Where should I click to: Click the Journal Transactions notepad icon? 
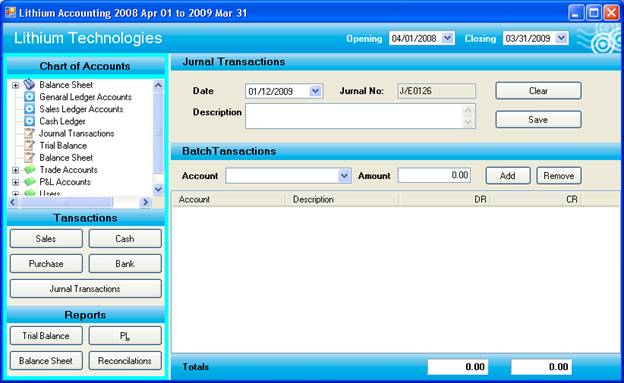[29, 133]
